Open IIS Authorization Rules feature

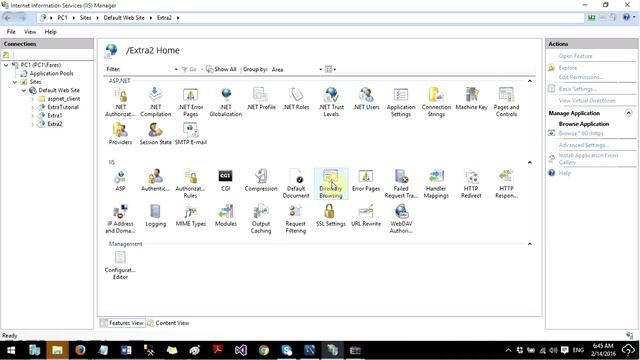click(191, 184)
